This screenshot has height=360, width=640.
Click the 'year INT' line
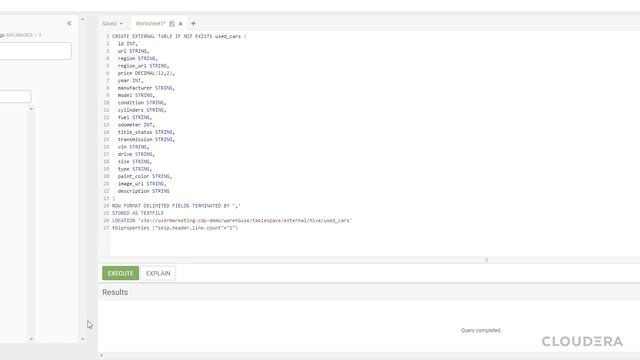click(x=130, y=80)
